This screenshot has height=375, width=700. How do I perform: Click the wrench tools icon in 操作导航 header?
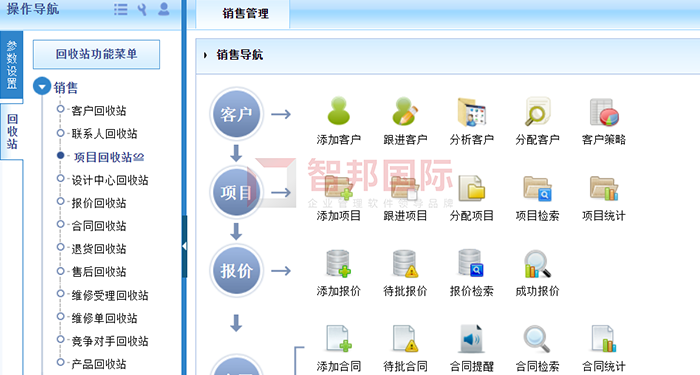pos(142,9)
